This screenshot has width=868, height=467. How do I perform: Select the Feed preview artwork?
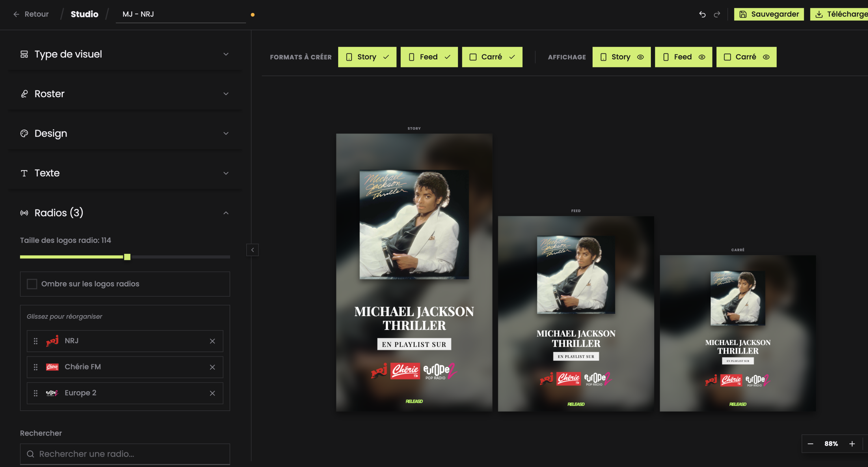tap(576, 314)
